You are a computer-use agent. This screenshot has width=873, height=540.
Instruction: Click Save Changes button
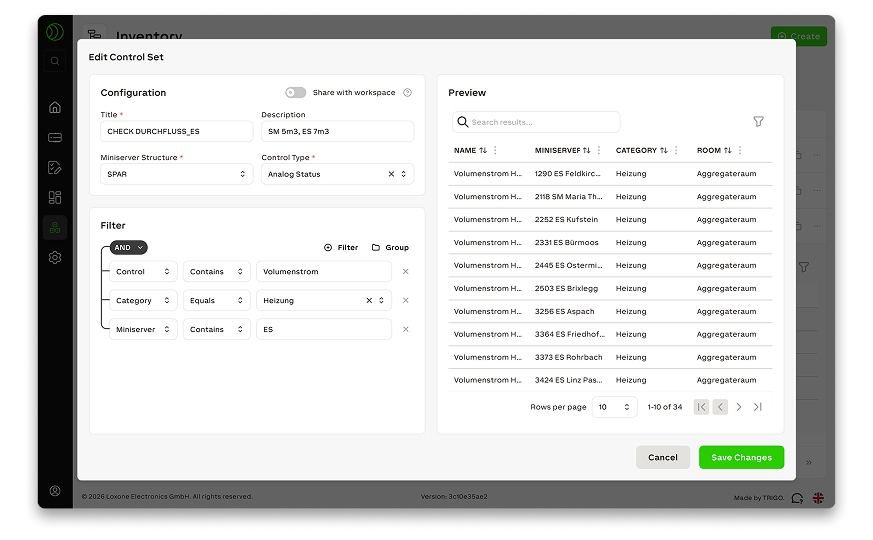click(741, 457)
